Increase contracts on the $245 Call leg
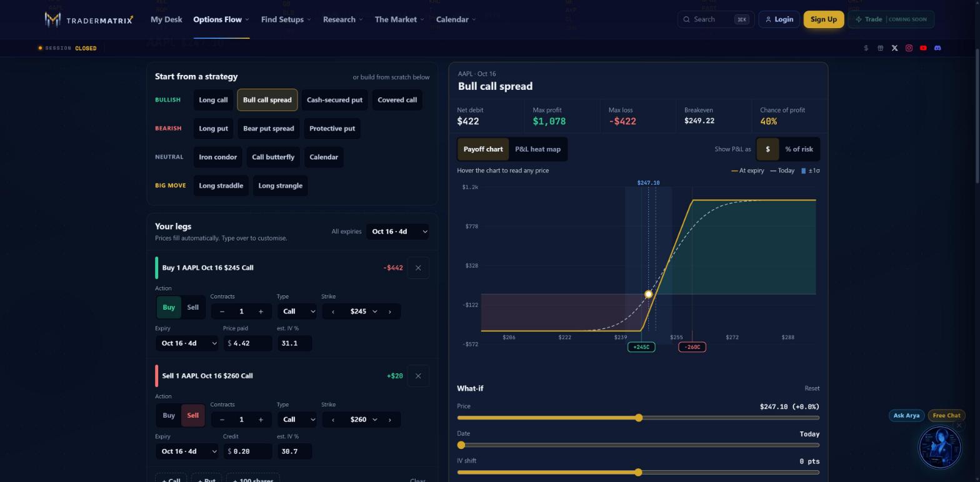The width and height of the screenshot is (980, 482). point(261,312)
